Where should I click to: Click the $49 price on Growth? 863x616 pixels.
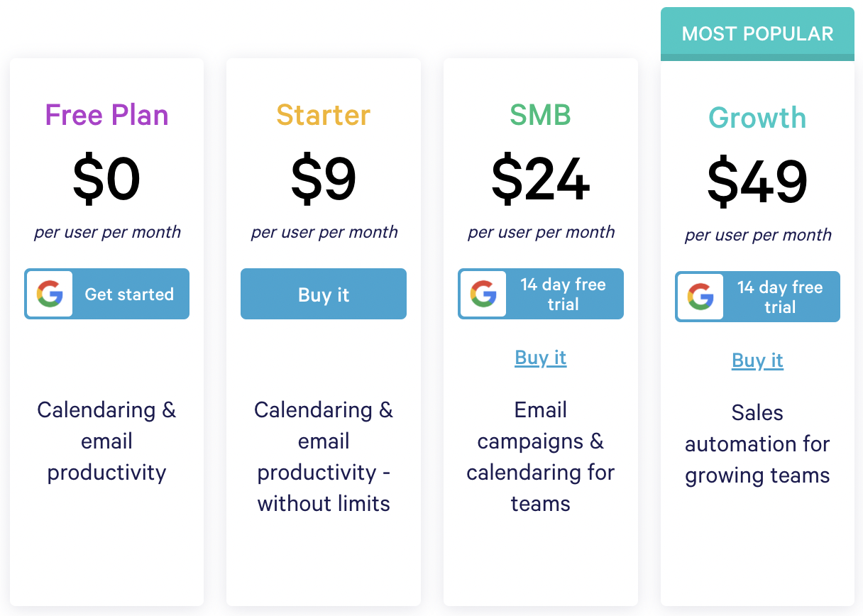pyautogui.click(x=757, y=182)
